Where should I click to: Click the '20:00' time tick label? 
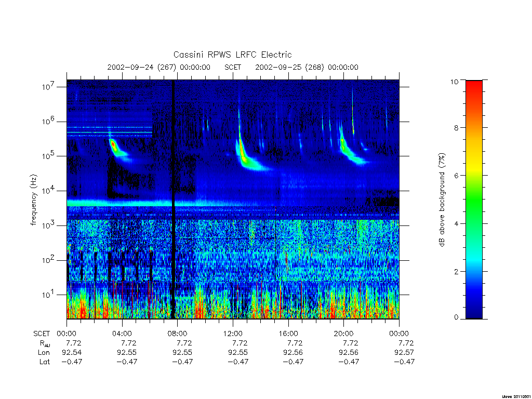(344, 334)
